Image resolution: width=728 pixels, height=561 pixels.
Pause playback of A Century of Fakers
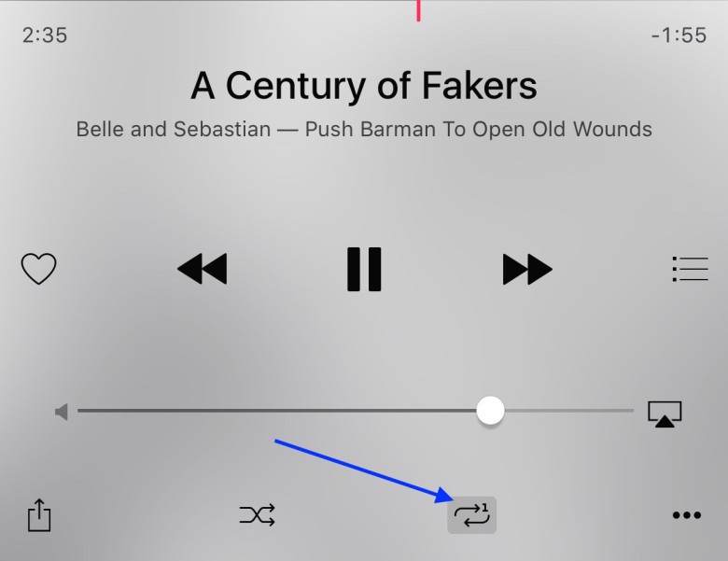(x=364, y=270)
